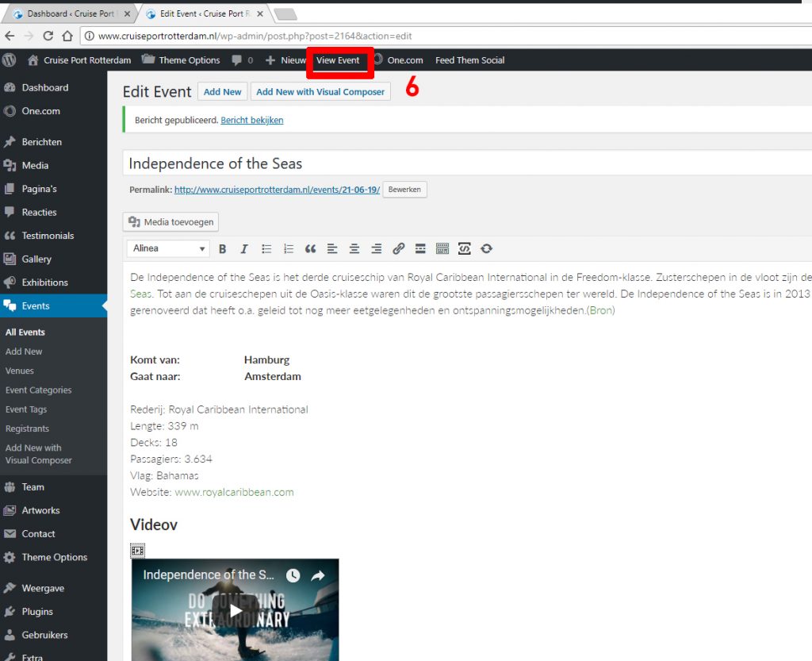Click the Bron source link
Viewport: 812px width, 661px height.
[601, 310]
